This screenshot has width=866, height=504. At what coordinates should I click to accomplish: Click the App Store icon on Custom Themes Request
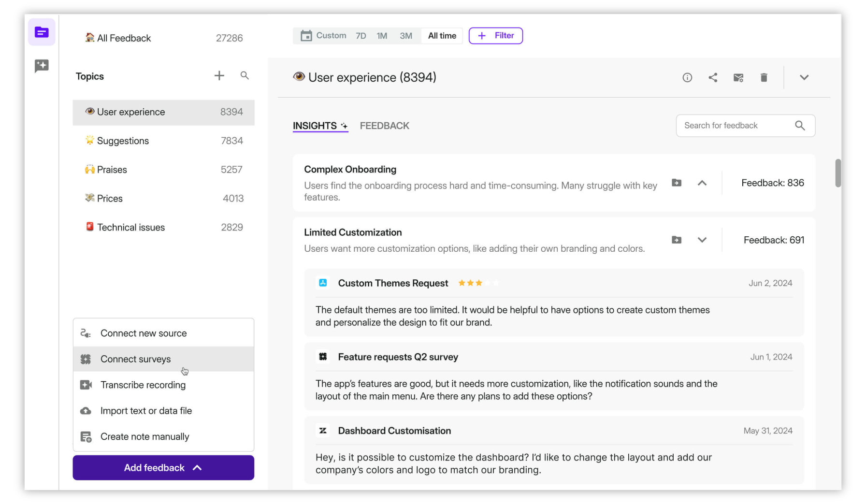(x=323, y=283)
